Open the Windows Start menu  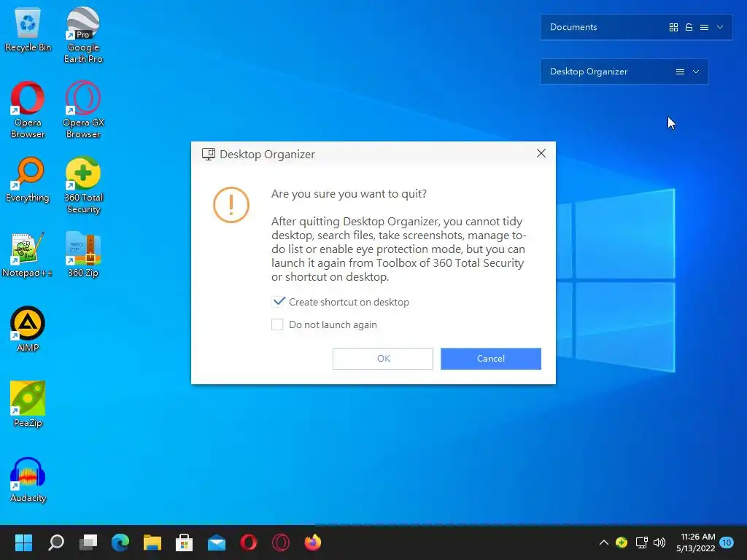[x=23, y=542]
